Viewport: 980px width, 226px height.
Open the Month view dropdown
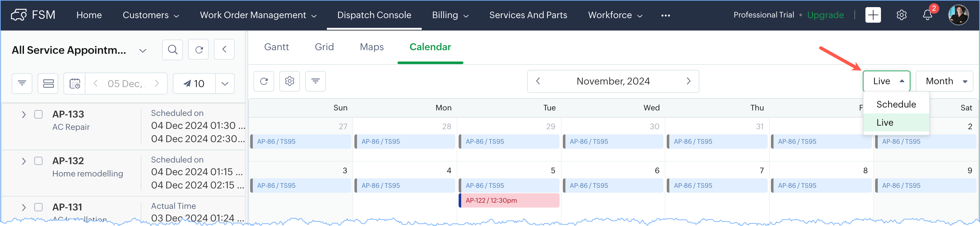click(944, 81)
